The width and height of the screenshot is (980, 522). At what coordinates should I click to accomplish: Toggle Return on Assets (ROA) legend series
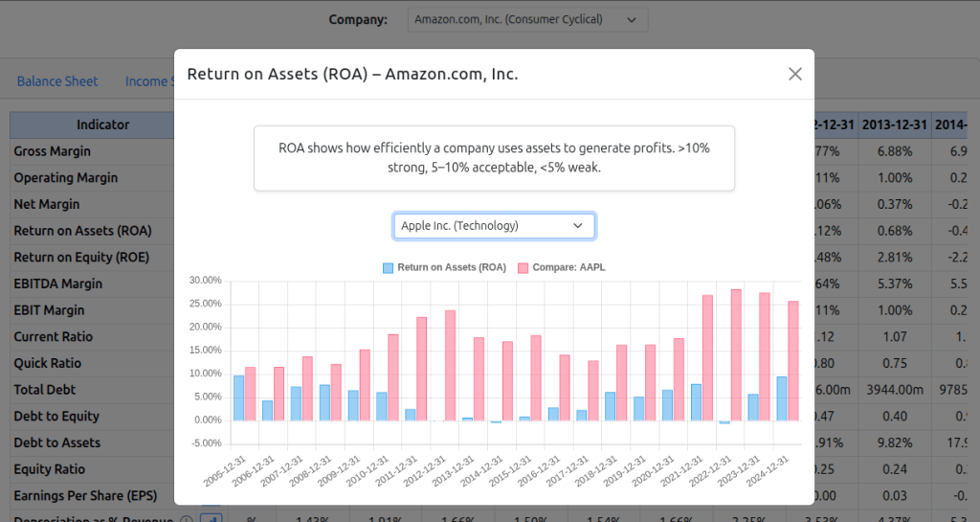(452, 267)
